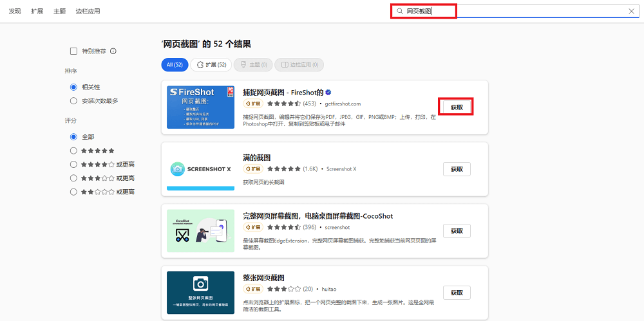Open the CocoShot extension thumbnail
The image size is (644, 321).
[x=200, y=231]
